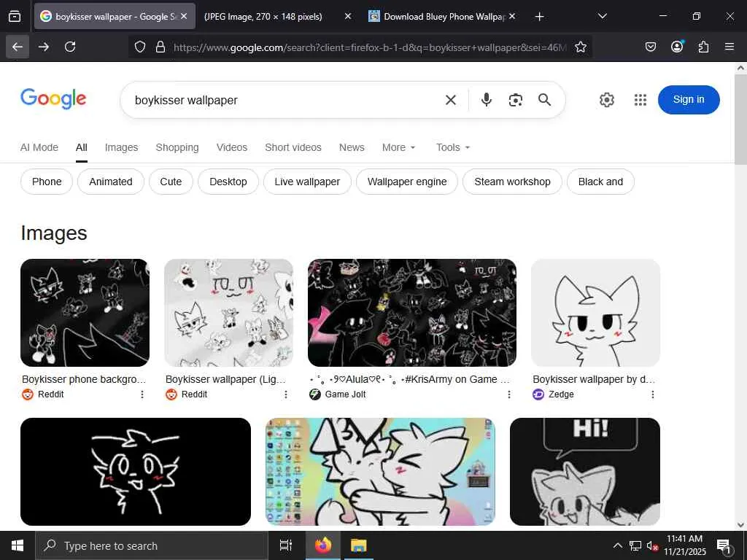Open the Boykisser wallpaper by Zedge link

[x=594, y=379]
